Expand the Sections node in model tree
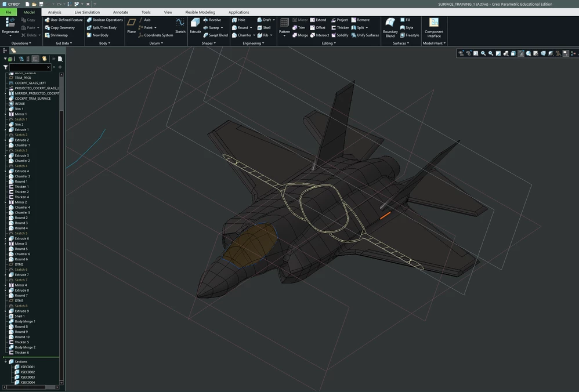The height and width of the screenshot is (392, 579). coord(6,362)
